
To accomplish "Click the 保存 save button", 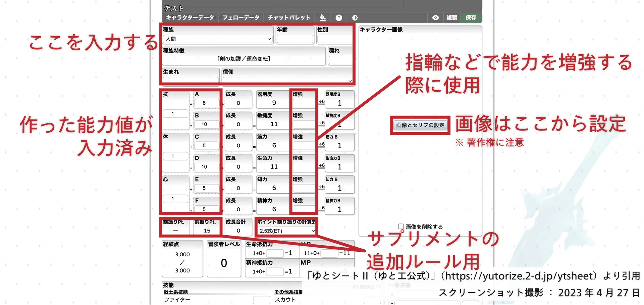I will tap(471, 18).
